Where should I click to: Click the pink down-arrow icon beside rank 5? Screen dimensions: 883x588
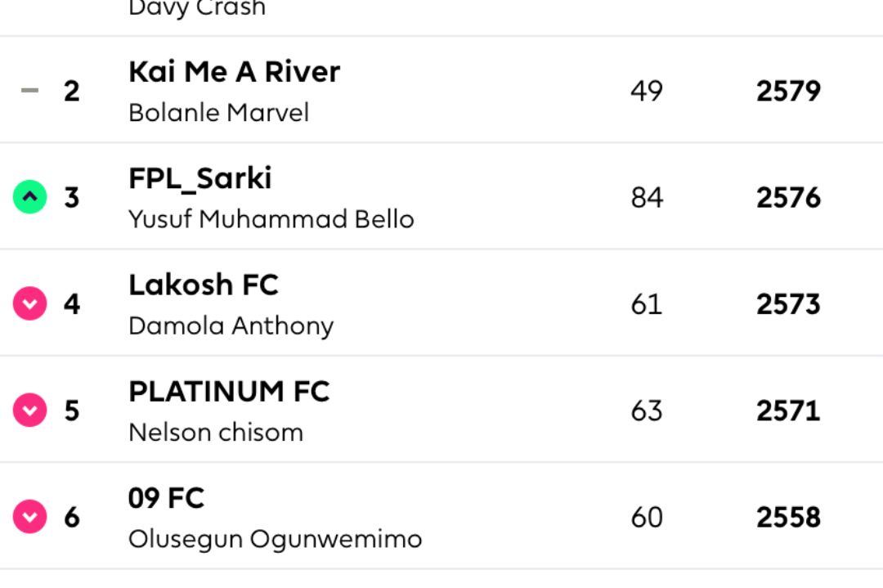(30, 410)
